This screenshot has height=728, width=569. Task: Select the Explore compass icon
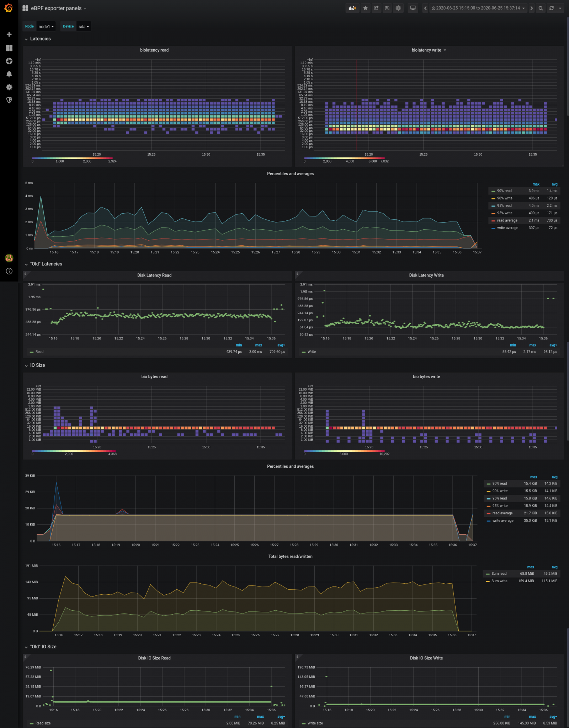[9, 61]
